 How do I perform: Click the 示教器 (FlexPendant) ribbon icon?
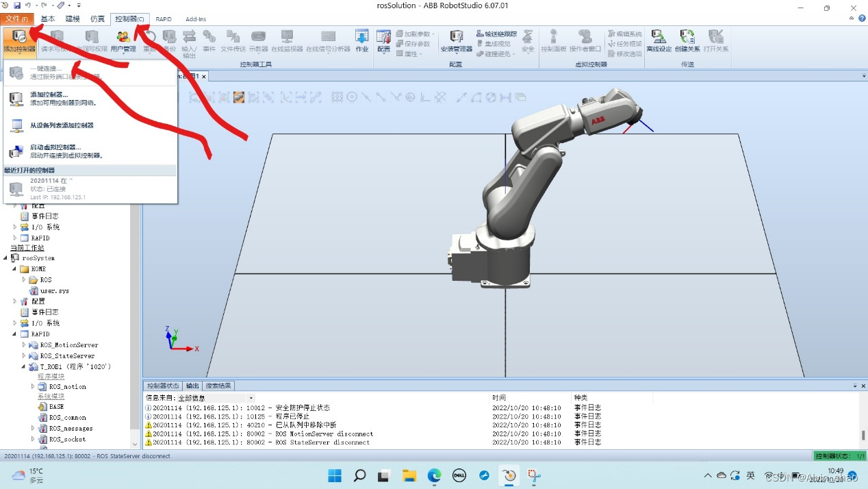tap(259, 41)
